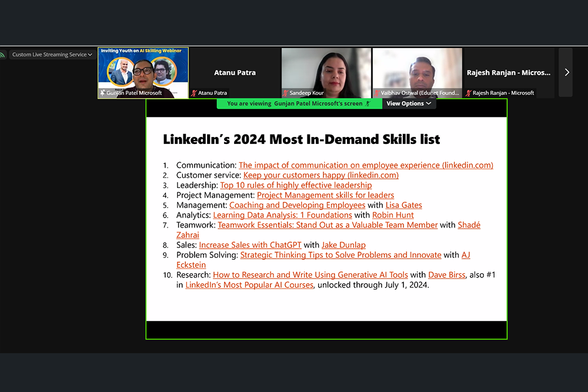Viewport: 588px width, 392px height.
Task: Click the 'unlocked through July 1, 2024.' text
Action: coord(373,285)
